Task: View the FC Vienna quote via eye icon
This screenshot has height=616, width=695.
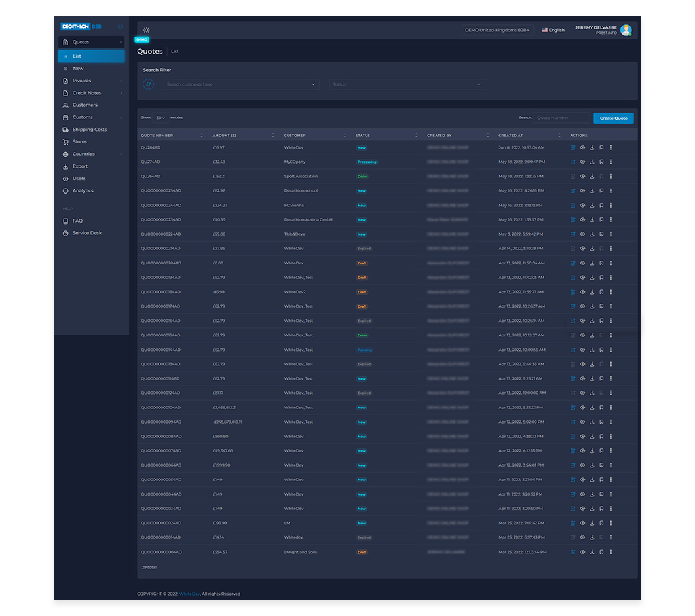Action: click(582, 205)
